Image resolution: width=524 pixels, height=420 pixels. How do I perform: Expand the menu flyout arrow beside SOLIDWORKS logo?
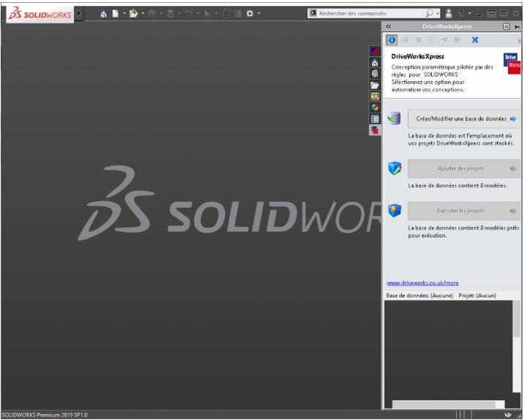[79, 13]
